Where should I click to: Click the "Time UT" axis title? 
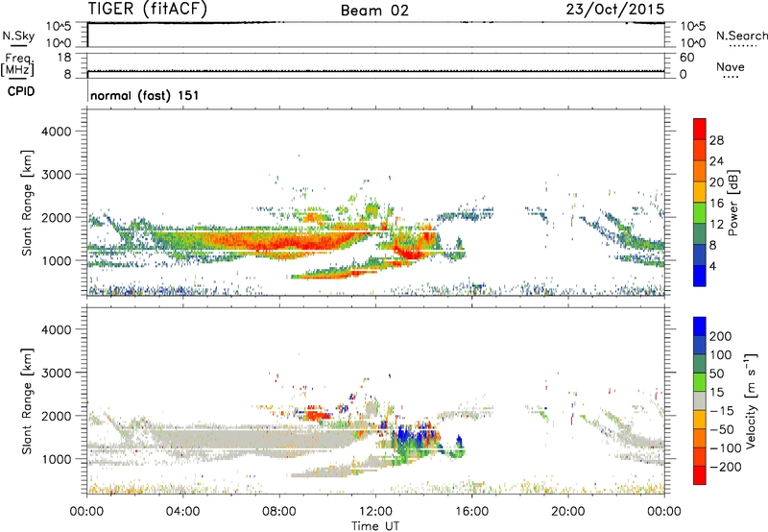click(374, 526)
